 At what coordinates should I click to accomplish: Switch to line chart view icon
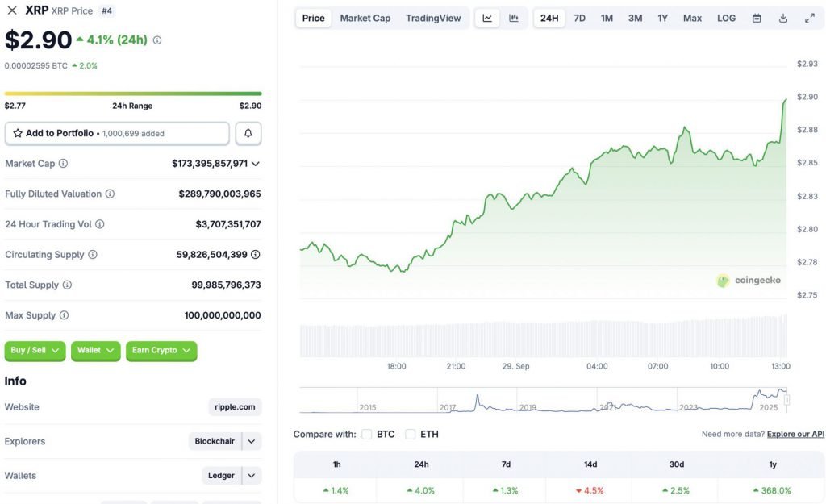487,18
